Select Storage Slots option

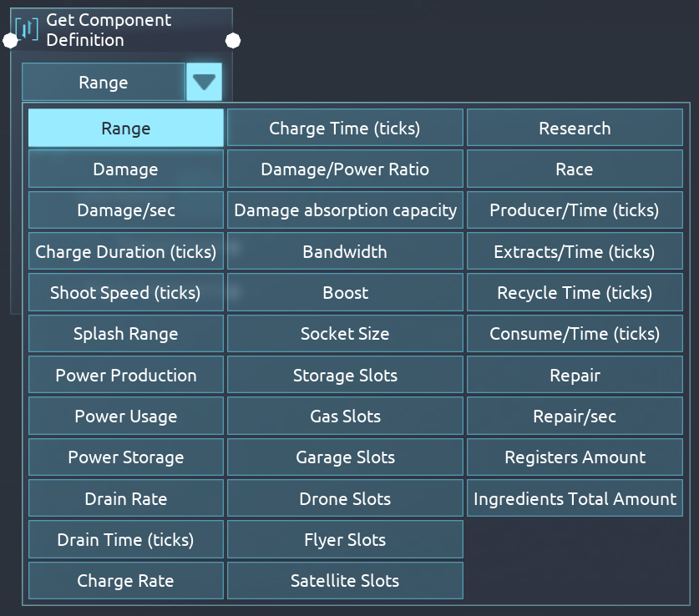coord(345,375)
